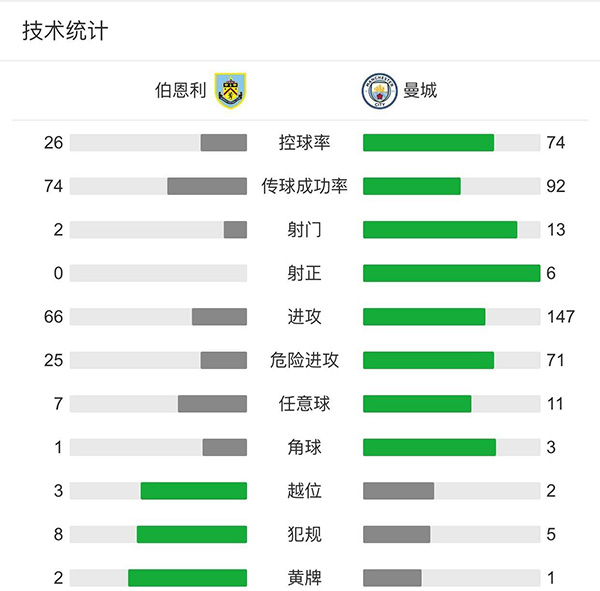
Task: Click Manchester City's full green 射正 bar
Action: click(451, 273)
